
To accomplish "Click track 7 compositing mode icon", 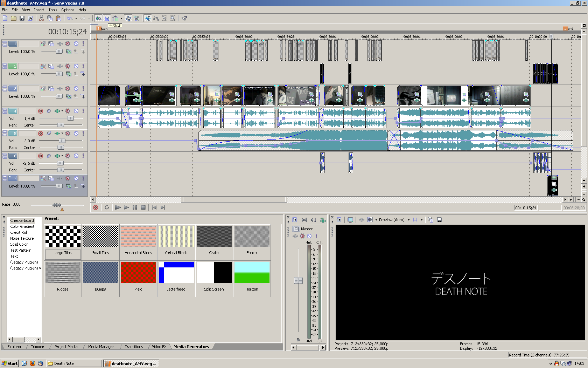I will click(x=69, y=186).
